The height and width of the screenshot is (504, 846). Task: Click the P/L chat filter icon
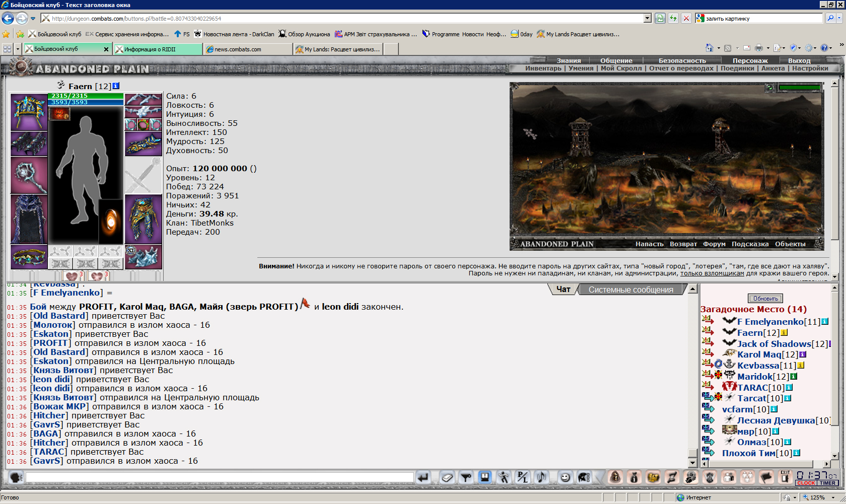[523, 477]
